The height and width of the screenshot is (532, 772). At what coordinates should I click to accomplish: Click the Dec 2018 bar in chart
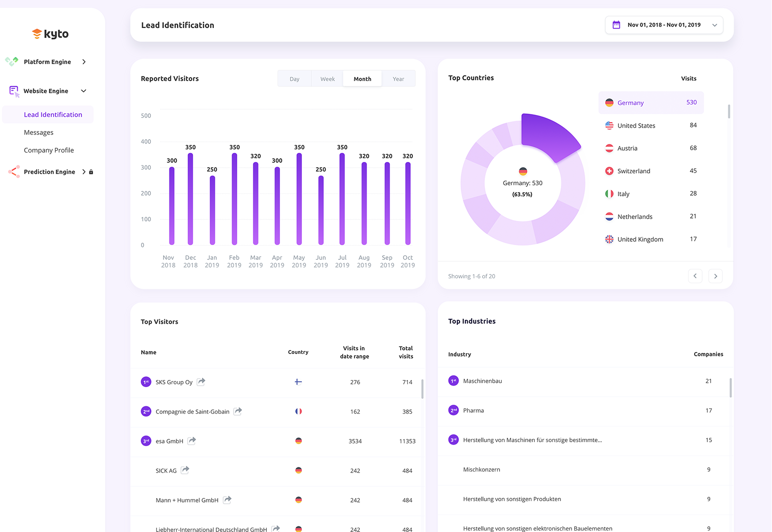(191, 199)
